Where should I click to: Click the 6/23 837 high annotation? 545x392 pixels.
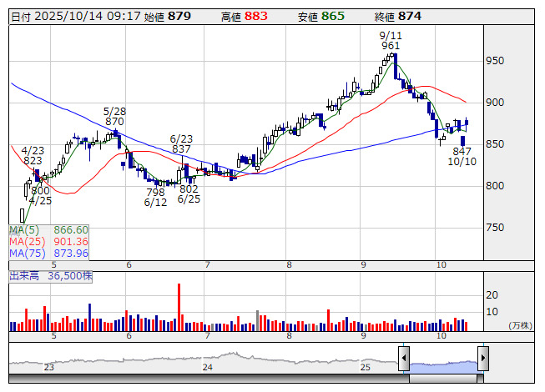[x=181, y=144]
